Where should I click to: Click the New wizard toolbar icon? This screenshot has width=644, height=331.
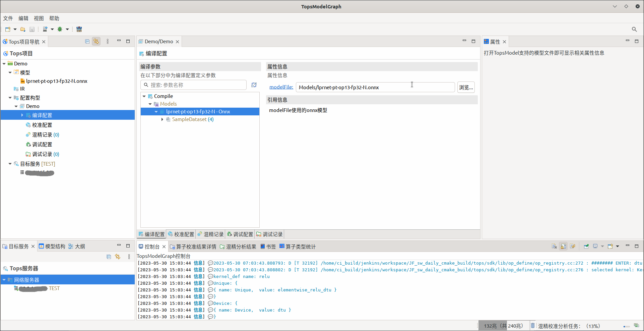pos(8,29)
